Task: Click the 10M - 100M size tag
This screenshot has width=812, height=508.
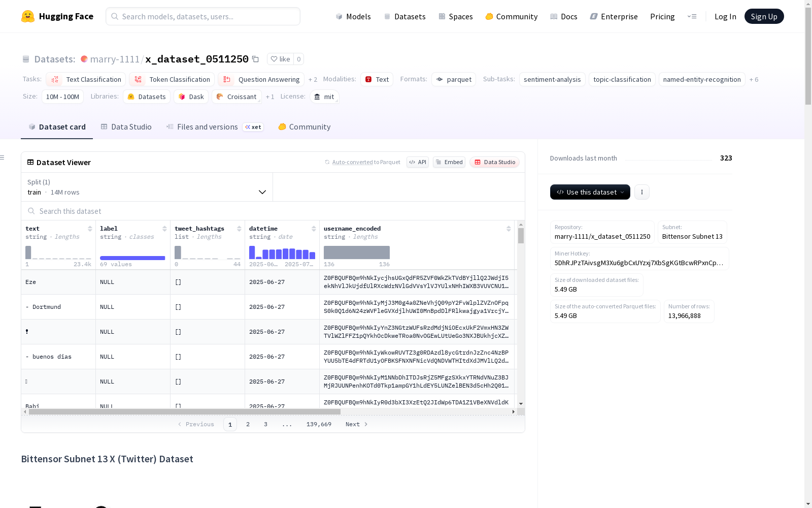Action: [x=62, y=97]
